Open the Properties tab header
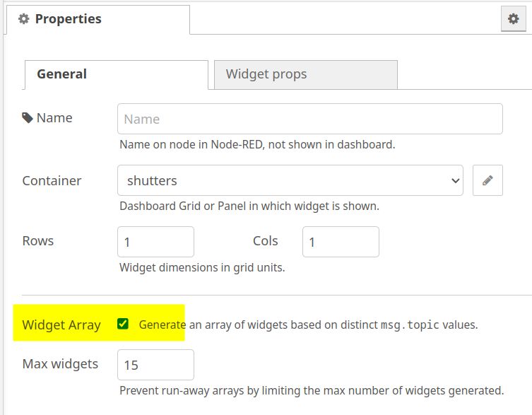Screen dimensions: 532x415 [x=98, y=19]
